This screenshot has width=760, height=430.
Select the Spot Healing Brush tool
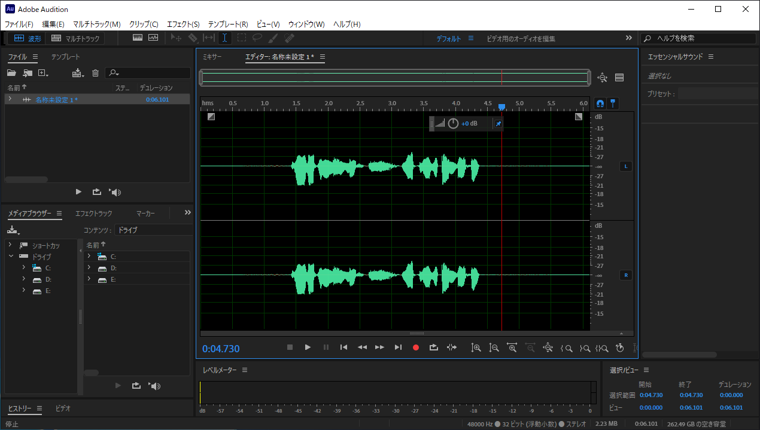pos(289,38)
